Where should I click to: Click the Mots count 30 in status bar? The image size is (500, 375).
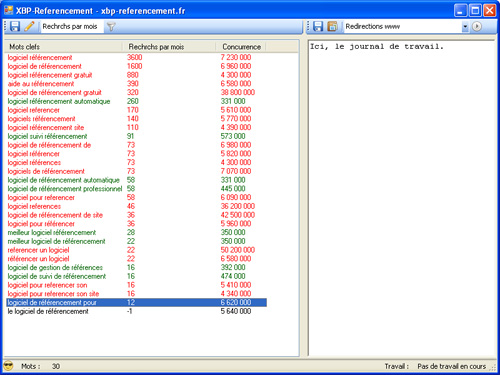pyautogui.click(x=56, y=366)
